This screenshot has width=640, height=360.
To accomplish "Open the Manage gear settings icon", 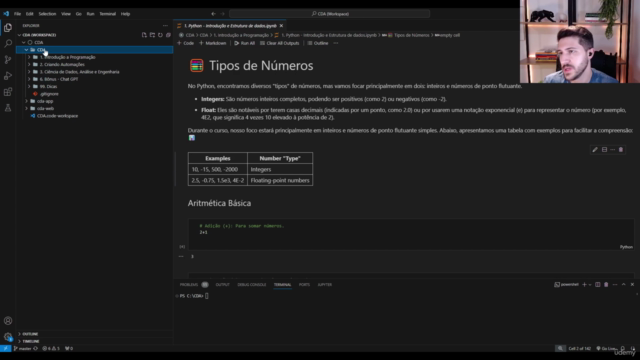I will (x=8, y=337).
